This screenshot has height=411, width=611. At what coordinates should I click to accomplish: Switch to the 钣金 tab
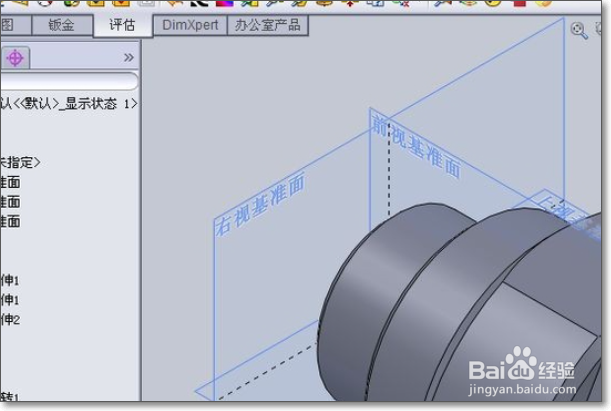tap(62, 25)
